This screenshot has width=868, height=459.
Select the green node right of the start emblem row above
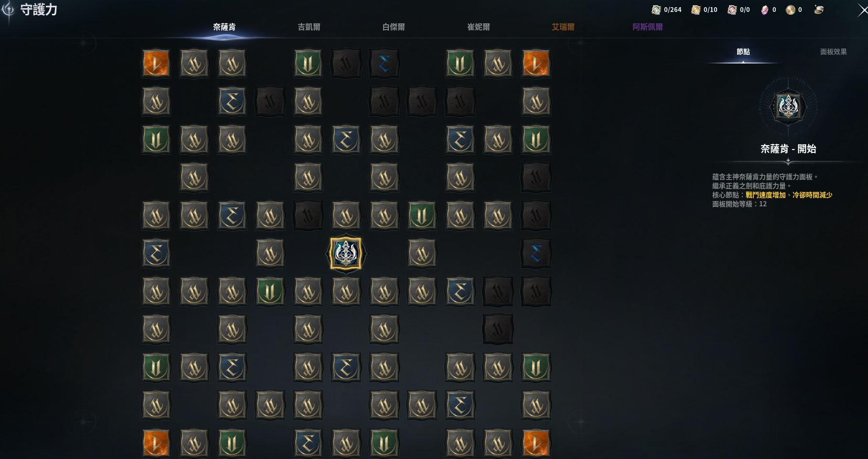pyautogui.click(x=421, y=215)
